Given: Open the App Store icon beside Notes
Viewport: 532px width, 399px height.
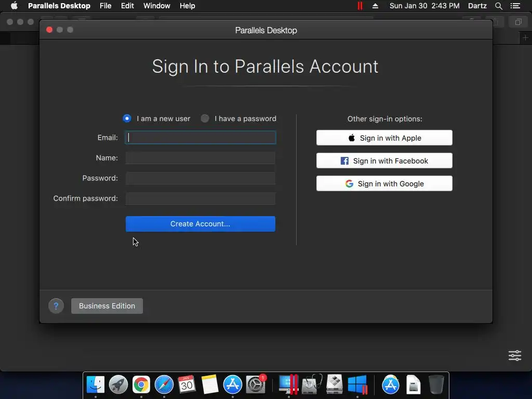Looking at the screenshot, I should click(233, 385).
